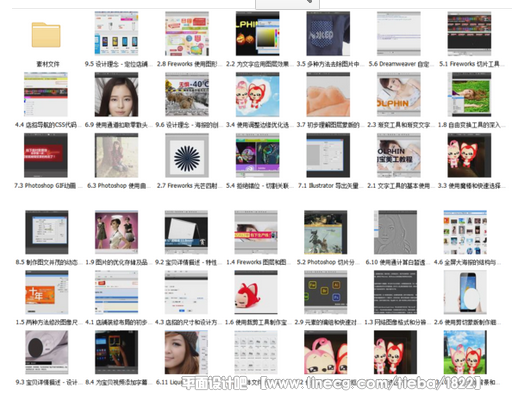The width and height of the screenshot is (515, 400).
Task: Select the 2.7 Fireworks sunburst thumbnail
Action: (x=187, y=155)
